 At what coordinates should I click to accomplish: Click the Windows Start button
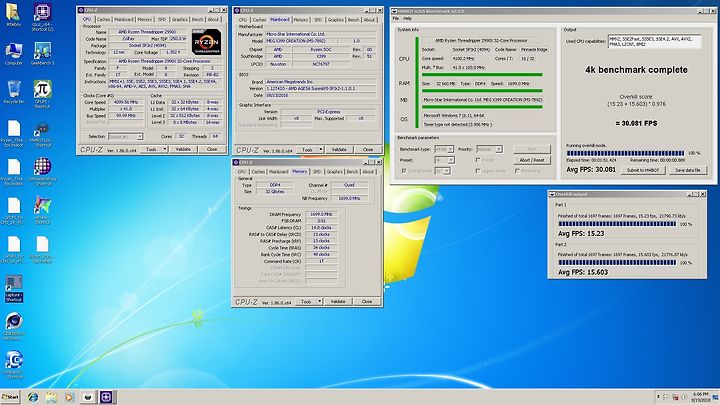click(x=11, y=397)
